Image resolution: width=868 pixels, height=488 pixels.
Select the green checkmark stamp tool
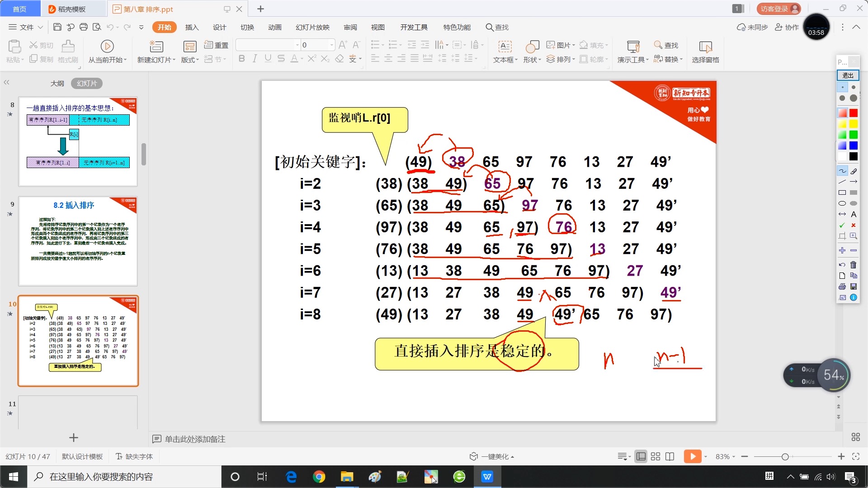[842, 225]
